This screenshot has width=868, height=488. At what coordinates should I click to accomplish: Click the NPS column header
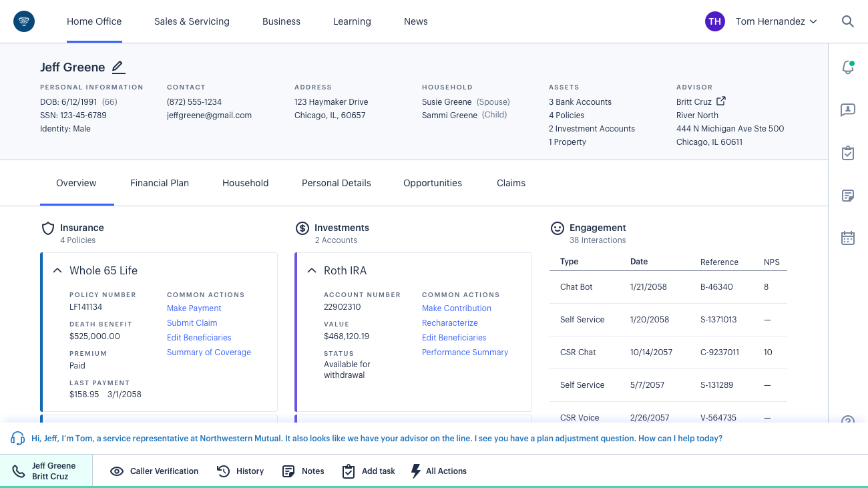772,262
